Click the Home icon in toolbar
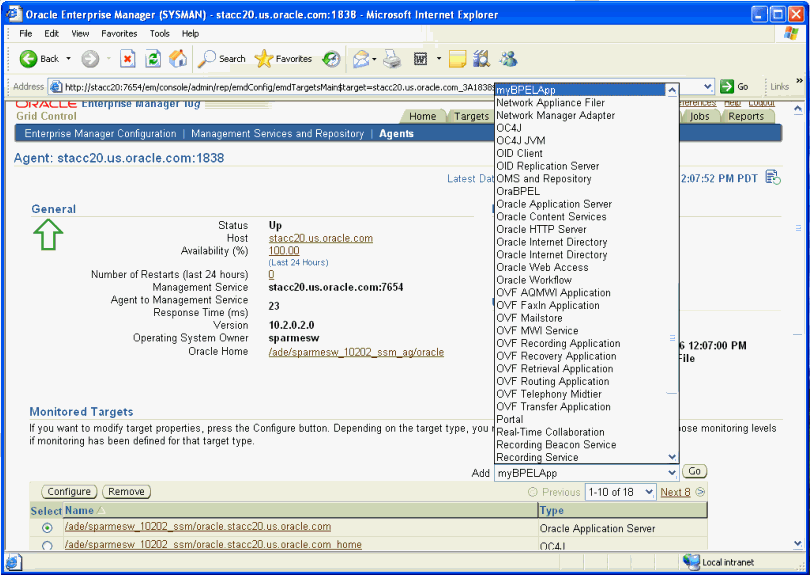The width and height of the screenshot is (810, 575). pyautogui.click(x=178, y=59)
